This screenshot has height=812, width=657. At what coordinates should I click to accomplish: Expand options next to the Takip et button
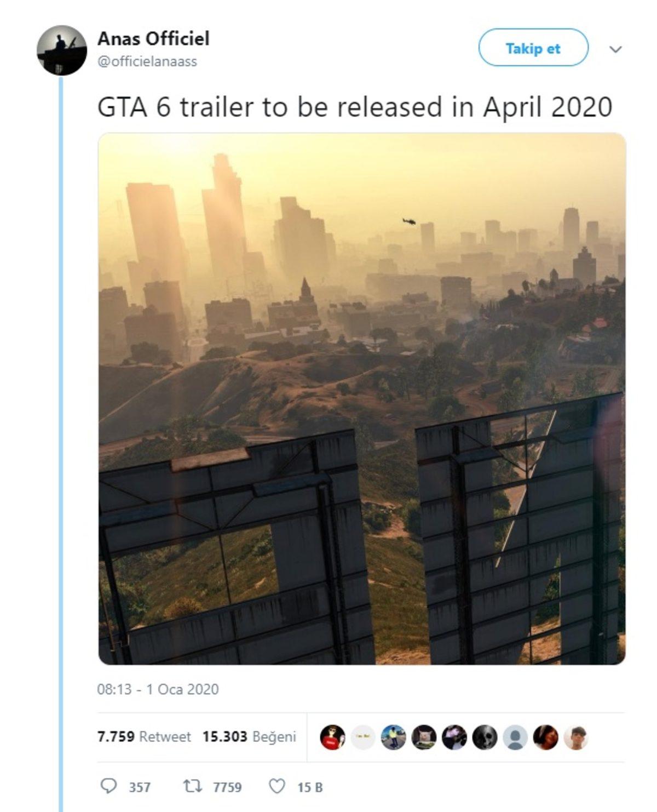coord(615,48)
